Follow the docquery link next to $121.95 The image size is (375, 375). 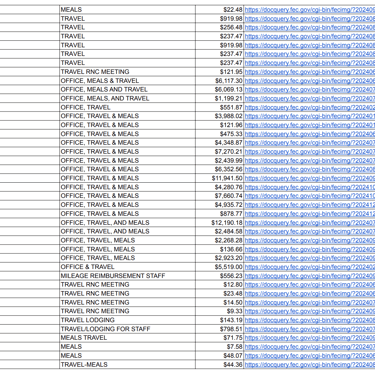point(310,72)
